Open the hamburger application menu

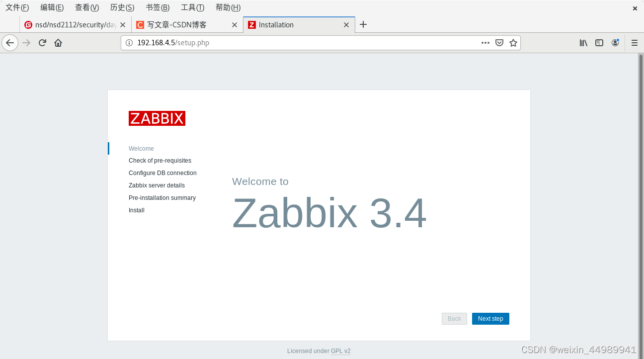point(635,43)
